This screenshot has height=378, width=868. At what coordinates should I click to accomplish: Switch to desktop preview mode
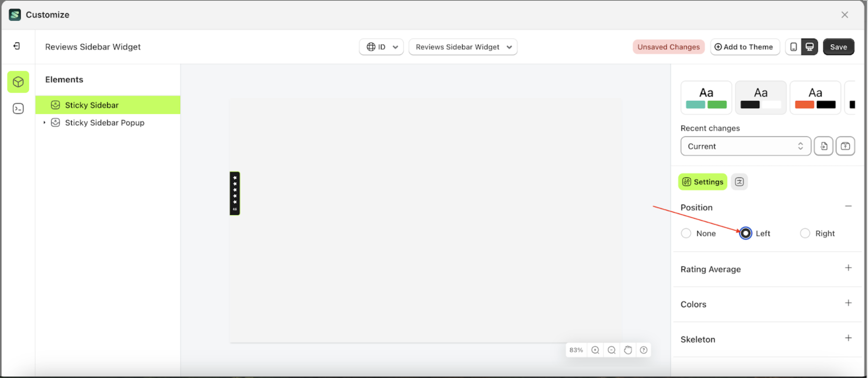pyautogui.click(x=809, y=46)
